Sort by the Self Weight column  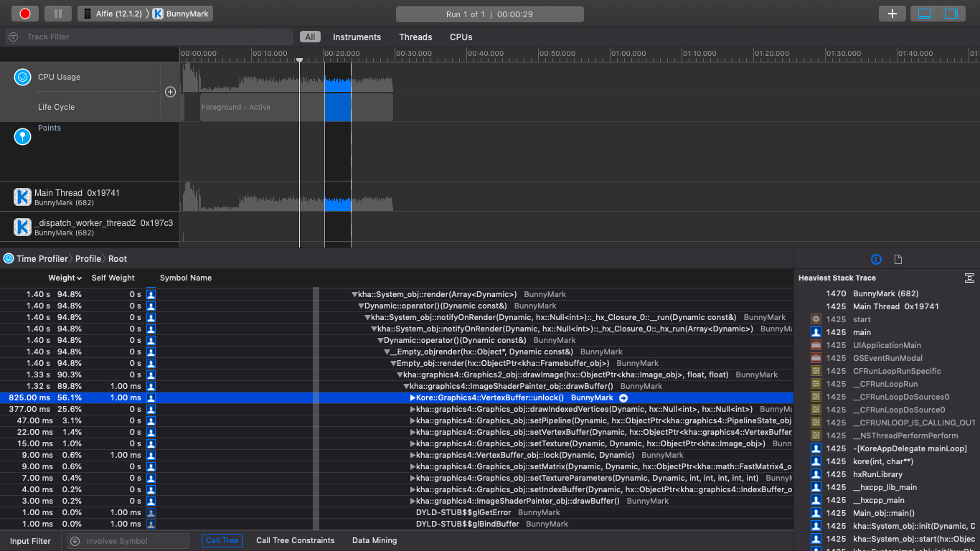click(113, 278)
